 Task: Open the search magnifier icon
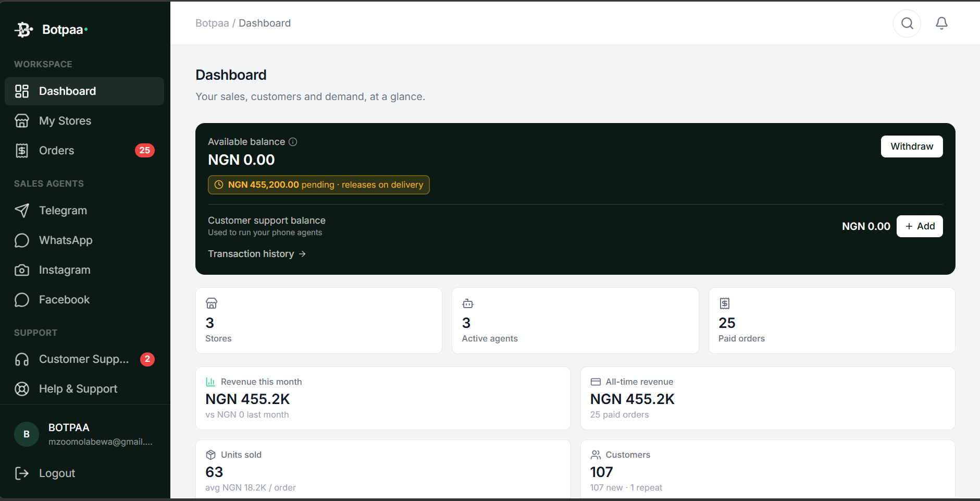(x=907, y=23)
